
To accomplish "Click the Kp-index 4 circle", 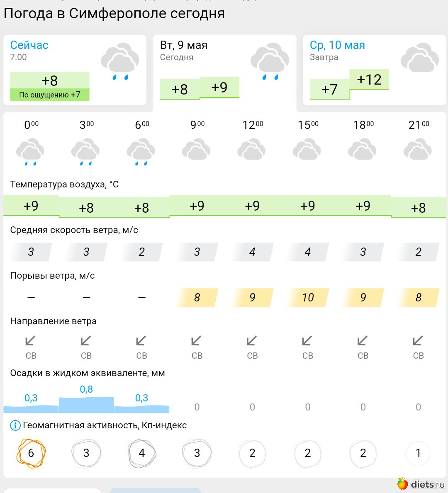I will [x=141, y=453].
